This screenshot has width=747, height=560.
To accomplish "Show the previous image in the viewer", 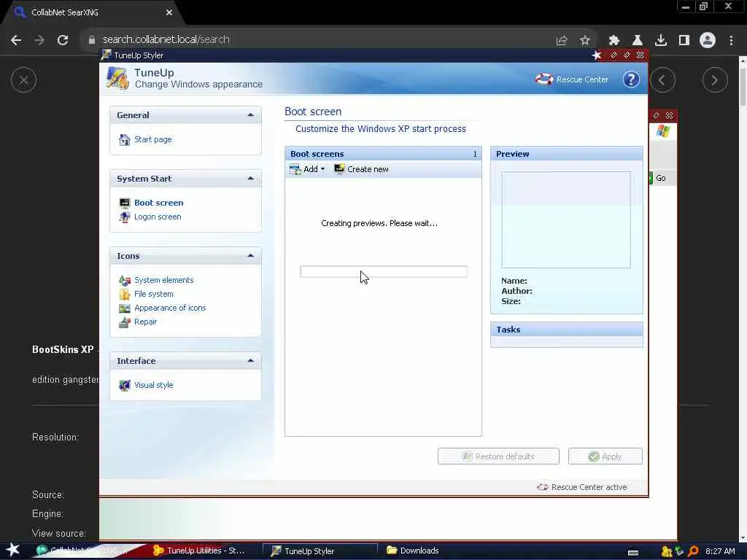I will (x=662, y=80).
